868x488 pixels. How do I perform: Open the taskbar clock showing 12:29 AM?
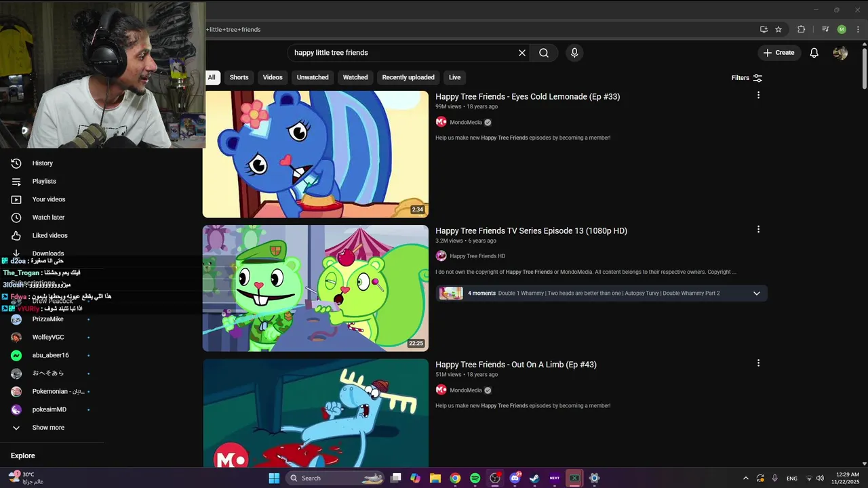tap(847, 478)
